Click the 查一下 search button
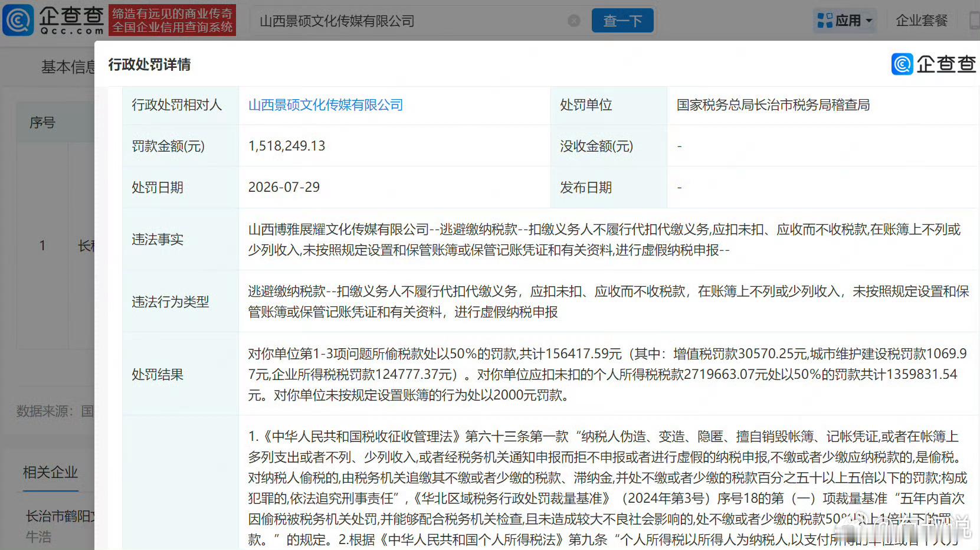This screenshot has width=980, height=550. coord(622,21)
